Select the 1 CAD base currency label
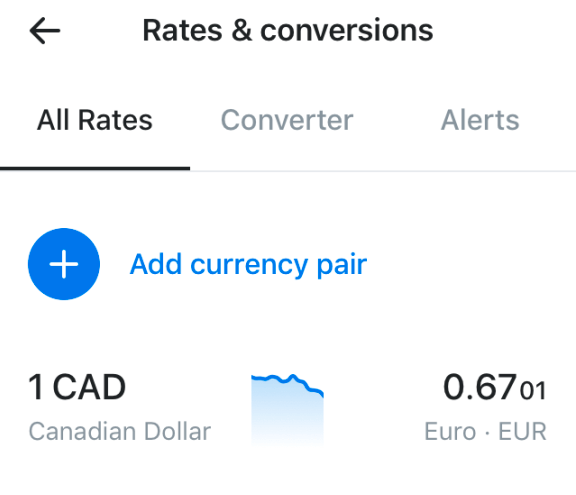 [77, 387]
